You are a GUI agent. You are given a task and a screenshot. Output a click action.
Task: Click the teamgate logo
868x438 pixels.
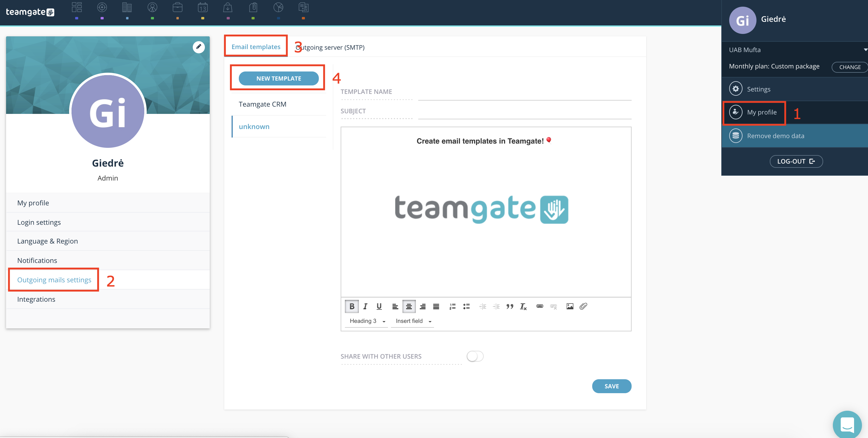click(x=30, y=12)
